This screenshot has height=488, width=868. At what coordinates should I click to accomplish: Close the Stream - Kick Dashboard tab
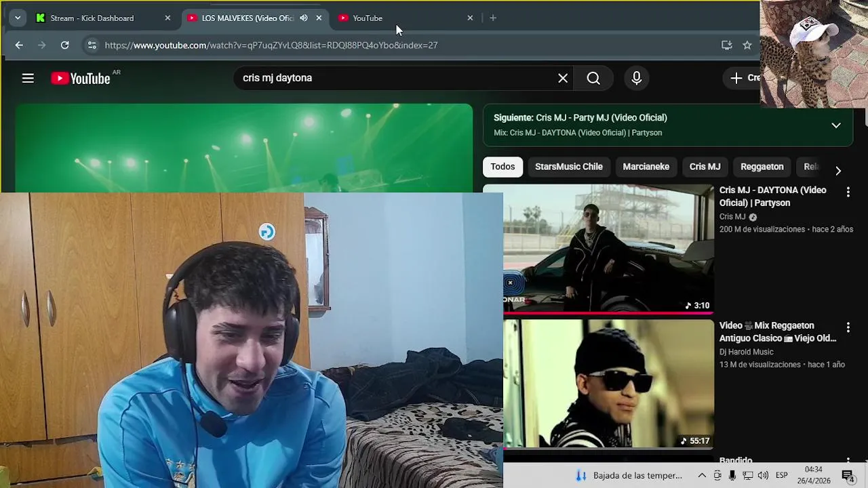(x=167, y=18)
